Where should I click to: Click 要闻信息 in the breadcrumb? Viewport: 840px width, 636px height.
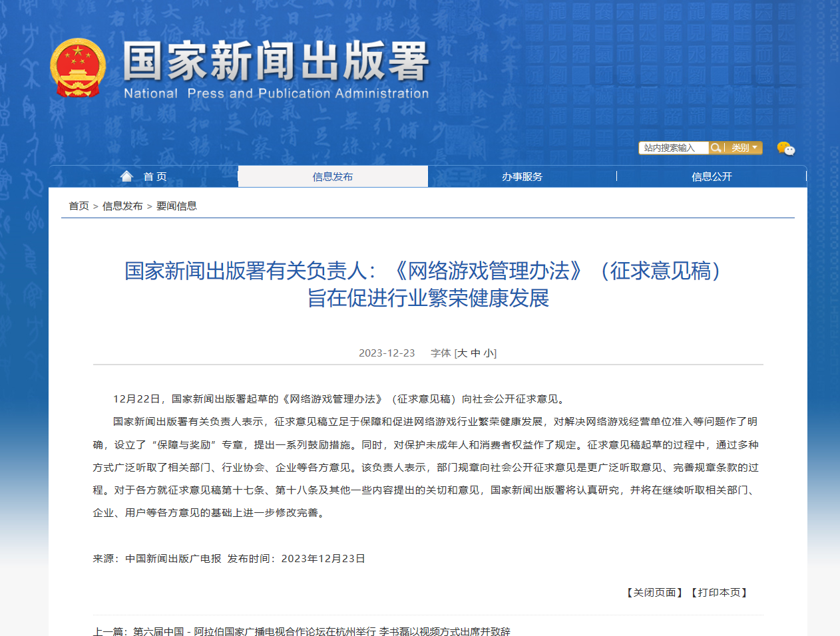click(176, 206)
